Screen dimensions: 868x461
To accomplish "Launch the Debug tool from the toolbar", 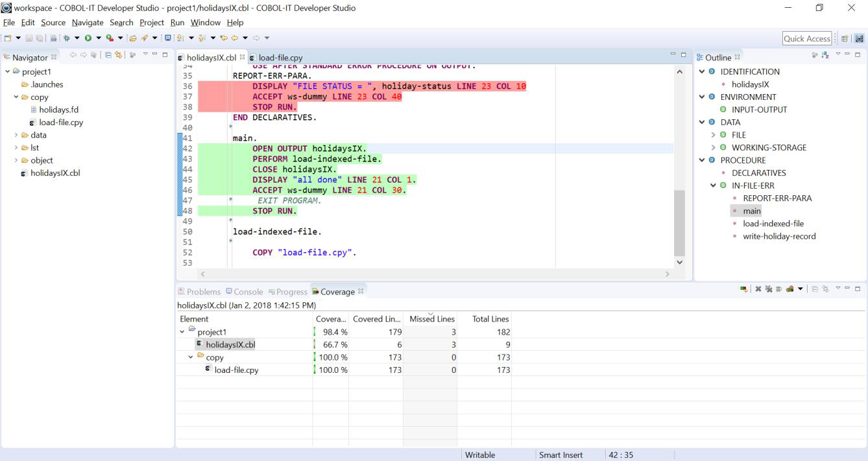I will [67, 38].
